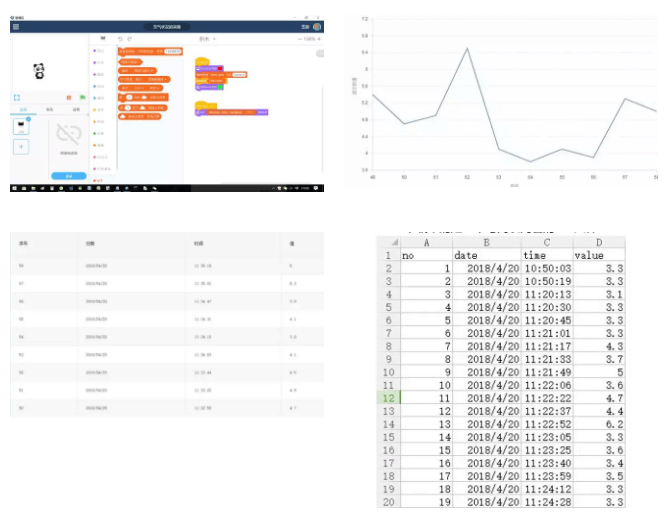
Task: Click the value cell "5" in row 10
Action: tap(599, 372)
